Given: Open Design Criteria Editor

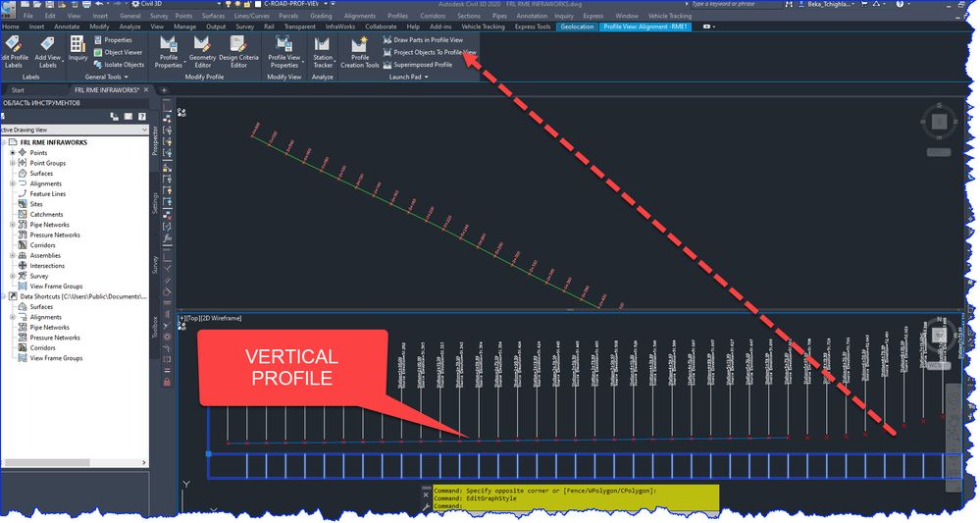Looking at the screenshot, I should pyautogui.click(x=238, y=51).
